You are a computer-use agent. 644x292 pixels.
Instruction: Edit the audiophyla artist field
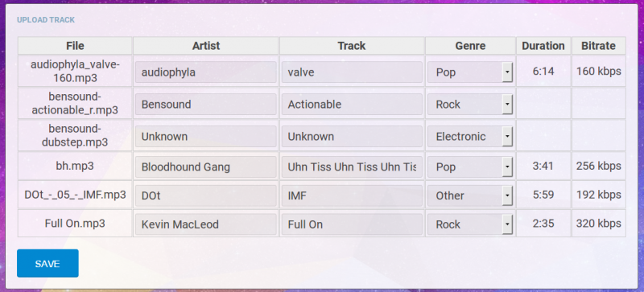coord(206,72)
